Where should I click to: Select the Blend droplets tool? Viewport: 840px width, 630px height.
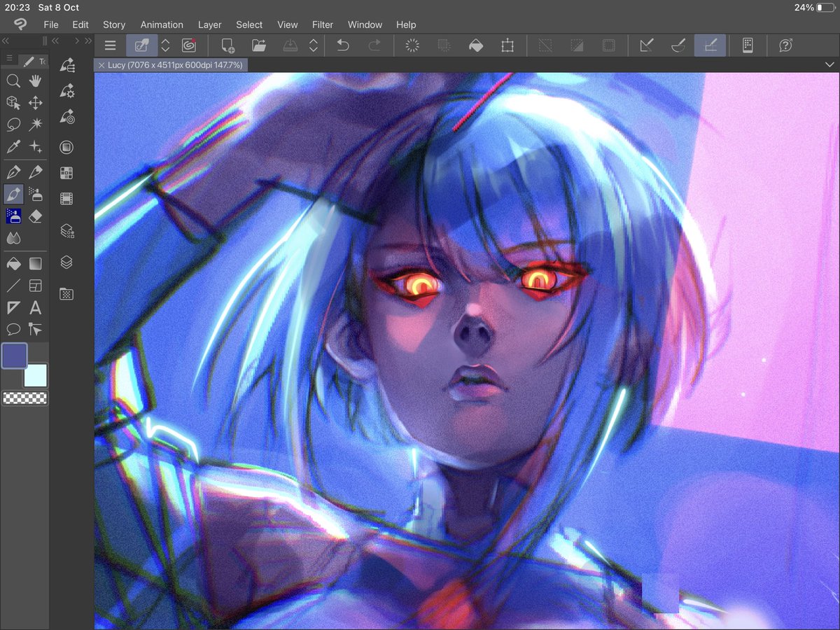tap(13, 239)
